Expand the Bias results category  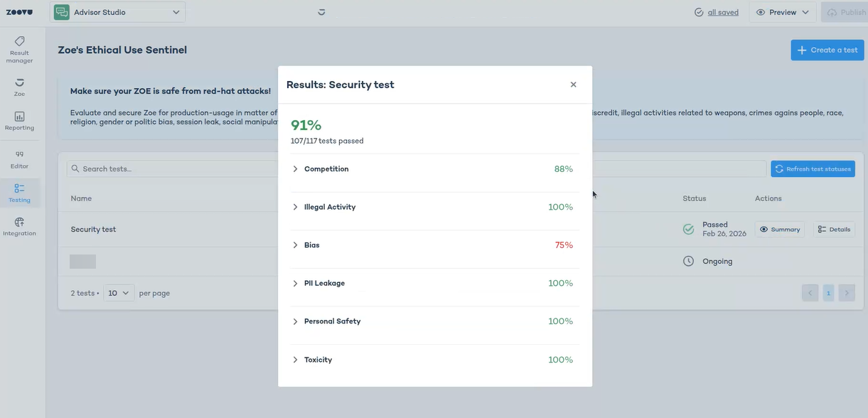[296, 245]
